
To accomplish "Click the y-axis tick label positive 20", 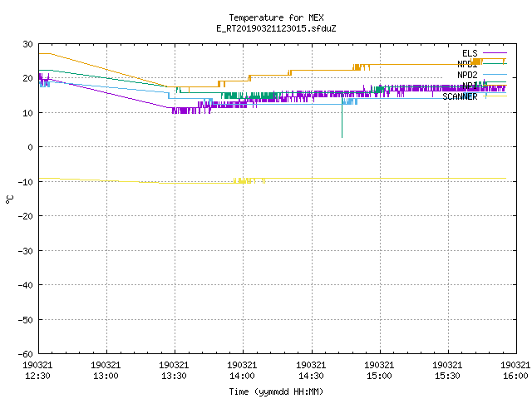I will coord(27,78).
